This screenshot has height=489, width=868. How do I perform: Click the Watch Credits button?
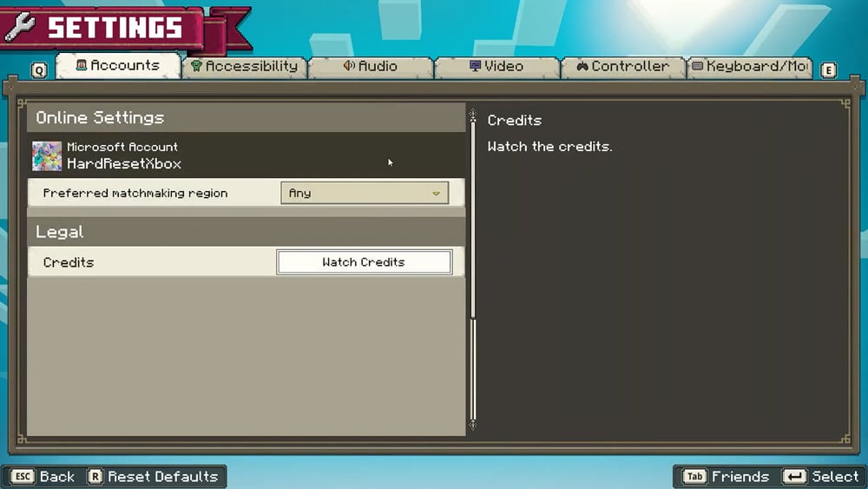click(365, 262)
